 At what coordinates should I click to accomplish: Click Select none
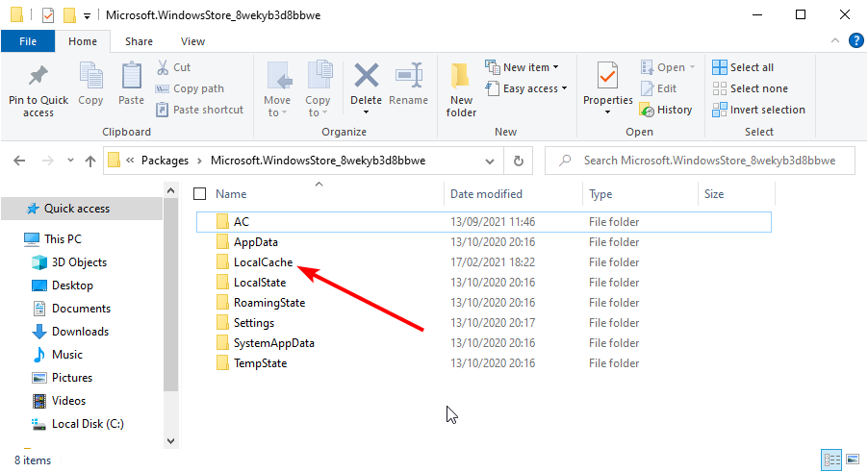click(x=750, y=88)
